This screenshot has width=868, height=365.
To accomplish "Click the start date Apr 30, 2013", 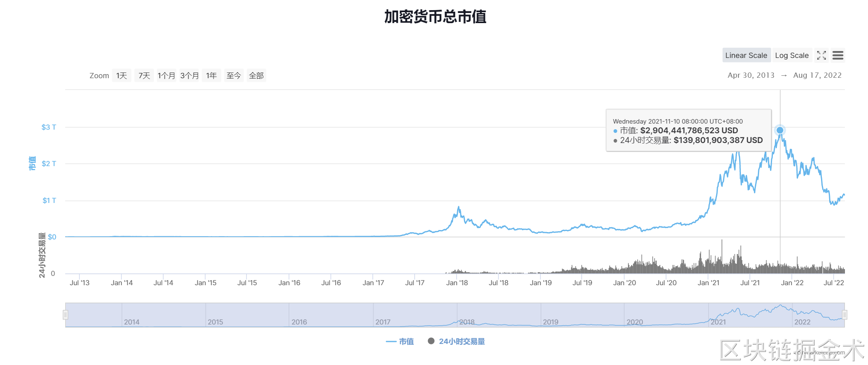I will pos(751,75).
